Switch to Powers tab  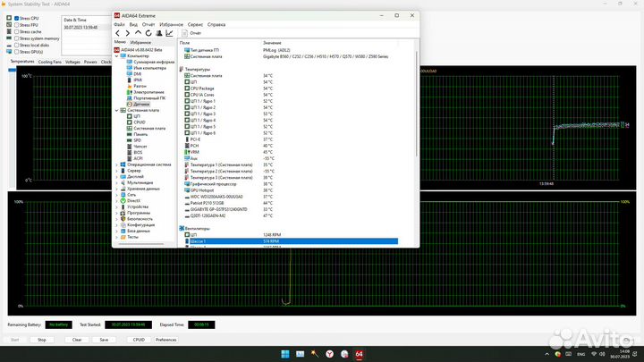[90, 62]
